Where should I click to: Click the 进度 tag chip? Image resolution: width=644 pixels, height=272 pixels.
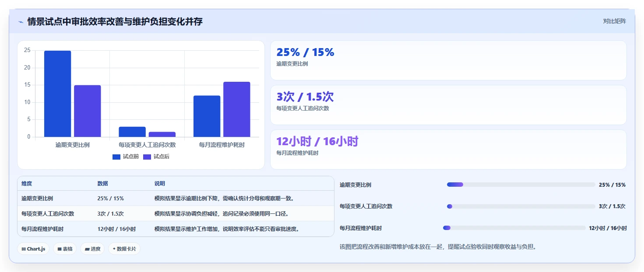coord(92,249)
